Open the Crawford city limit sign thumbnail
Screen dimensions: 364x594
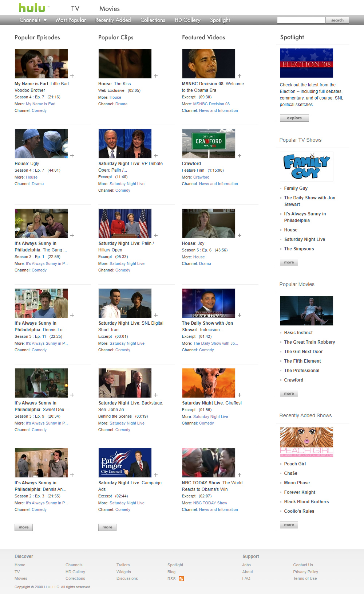(209, 144)
